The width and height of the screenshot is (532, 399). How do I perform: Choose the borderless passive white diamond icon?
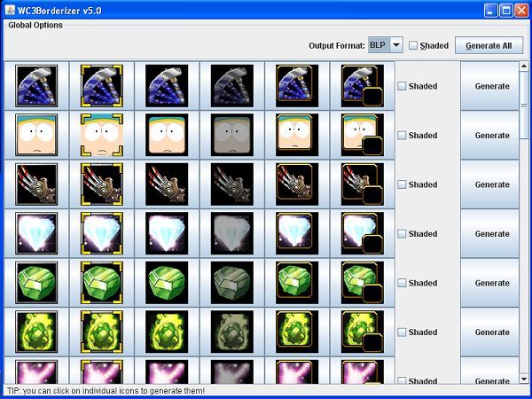coord(167,233)
